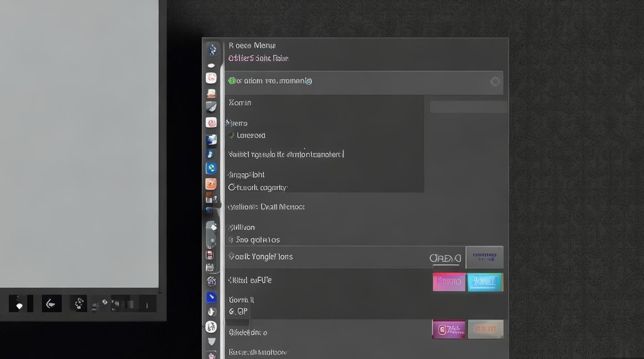This screenshot has width=644, height=359.
Task: Click the orange square icon in the dock
Action: pos(211,184)
